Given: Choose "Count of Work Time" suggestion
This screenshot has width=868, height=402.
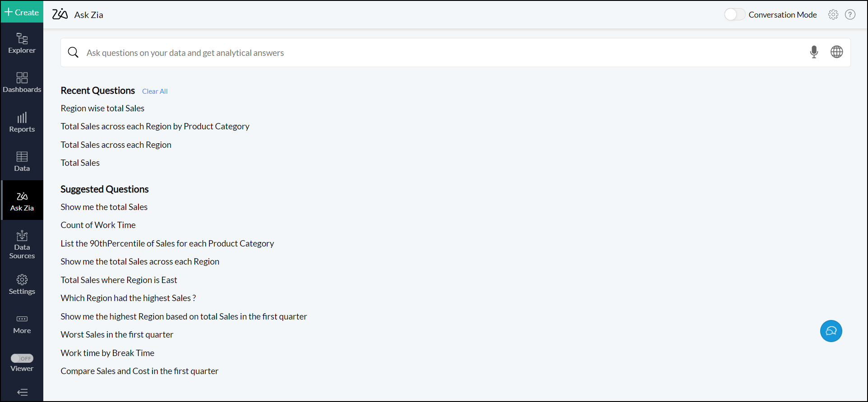Looking at the screenshot, I should [x=98, y=225].
